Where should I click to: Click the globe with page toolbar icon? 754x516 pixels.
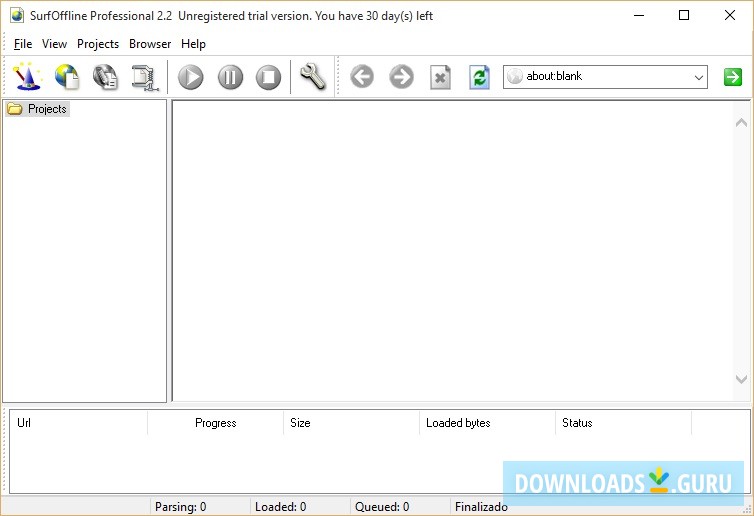67,76
